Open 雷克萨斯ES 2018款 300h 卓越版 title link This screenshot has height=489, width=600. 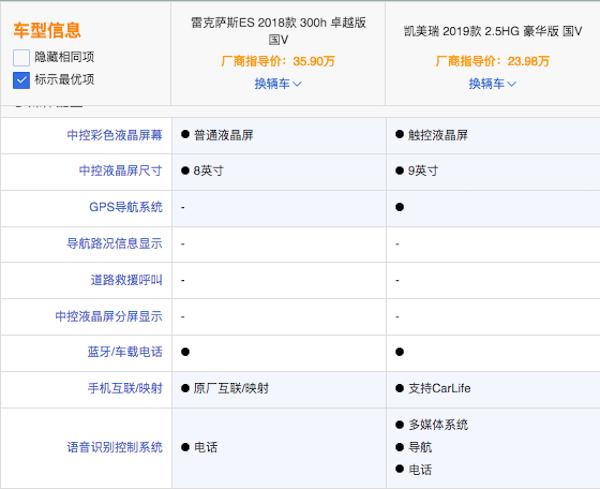click(x=278, y=31)
